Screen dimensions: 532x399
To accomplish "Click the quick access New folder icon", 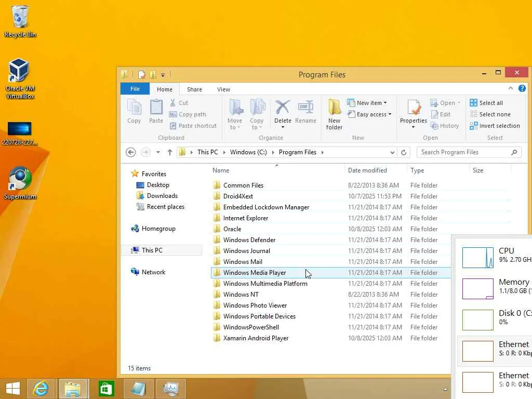I will tap(153, 75).
